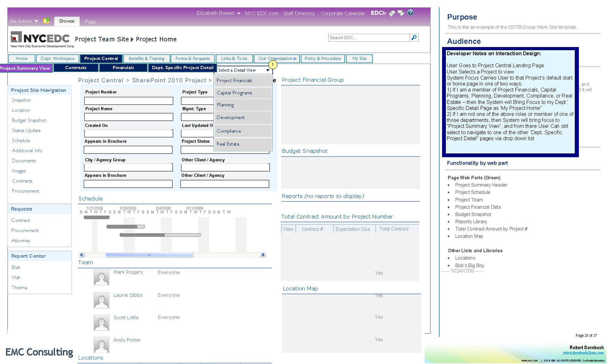Click the Staff Directory link

299,13
